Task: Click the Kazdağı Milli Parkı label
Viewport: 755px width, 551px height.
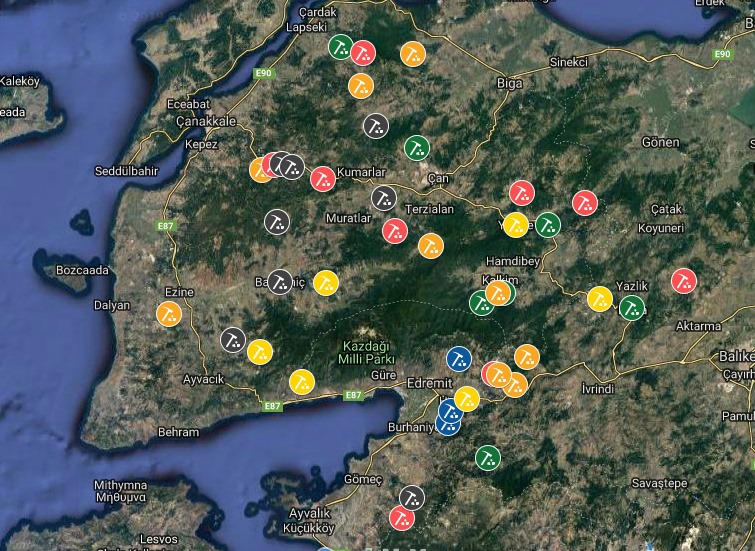Action: coord(366,353)
